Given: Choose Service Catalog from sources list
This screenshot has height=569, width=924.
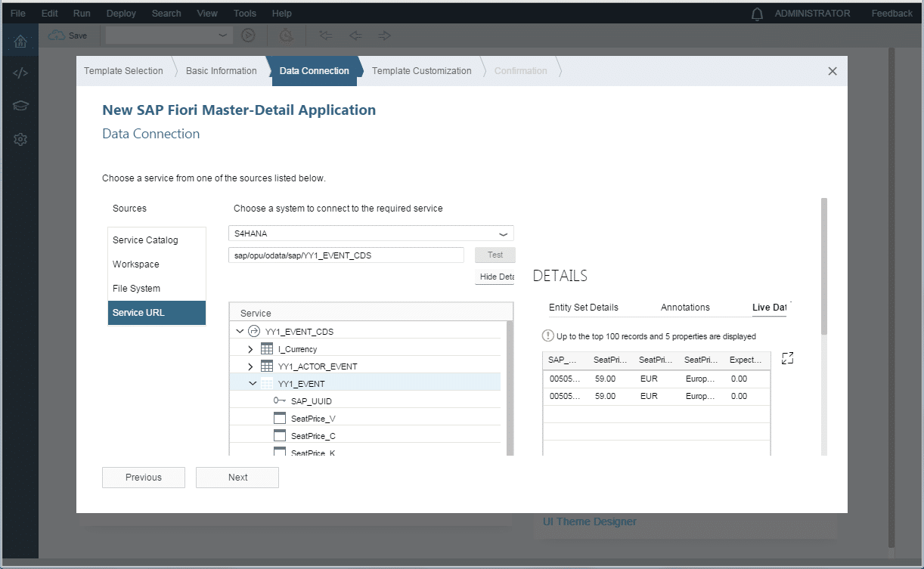Looking at the screenshot, I should coord(145,240).
